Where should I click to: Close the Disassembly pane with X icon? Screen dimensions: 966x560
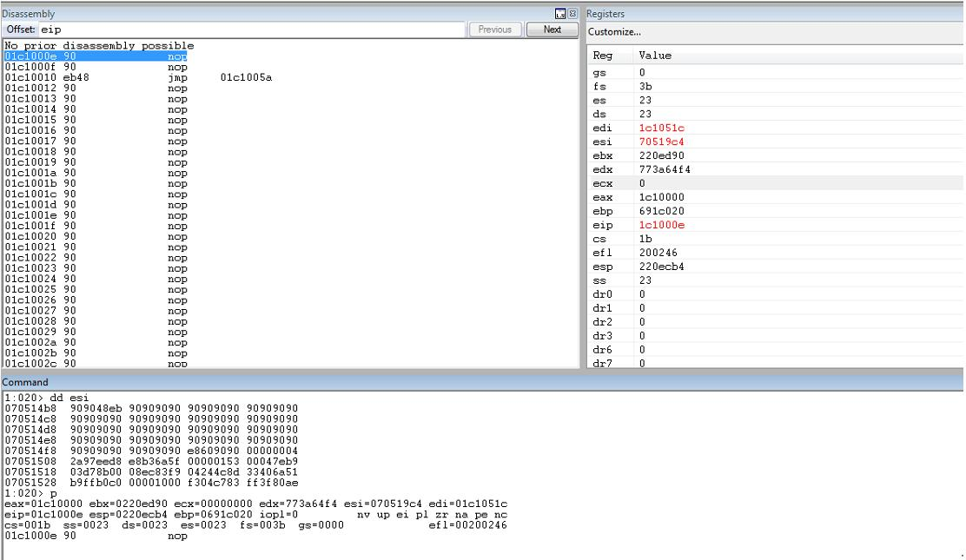[572, 14]
